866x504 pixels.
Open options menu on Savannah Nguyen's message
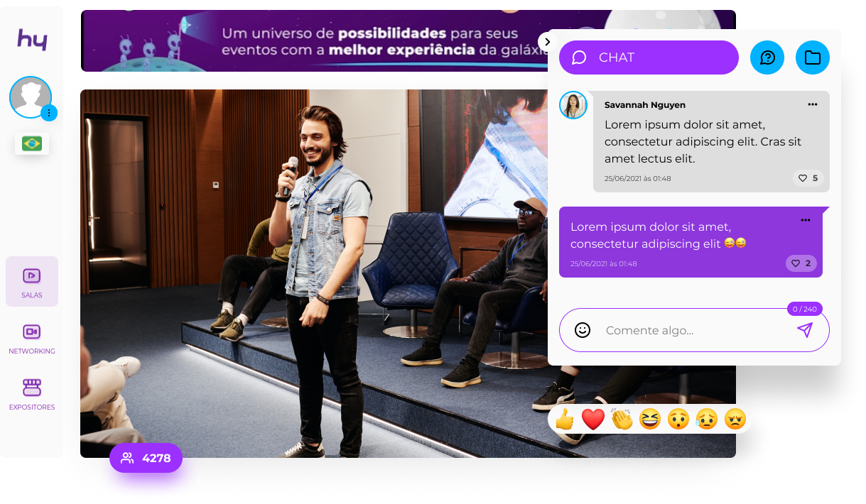click(813, 104)
